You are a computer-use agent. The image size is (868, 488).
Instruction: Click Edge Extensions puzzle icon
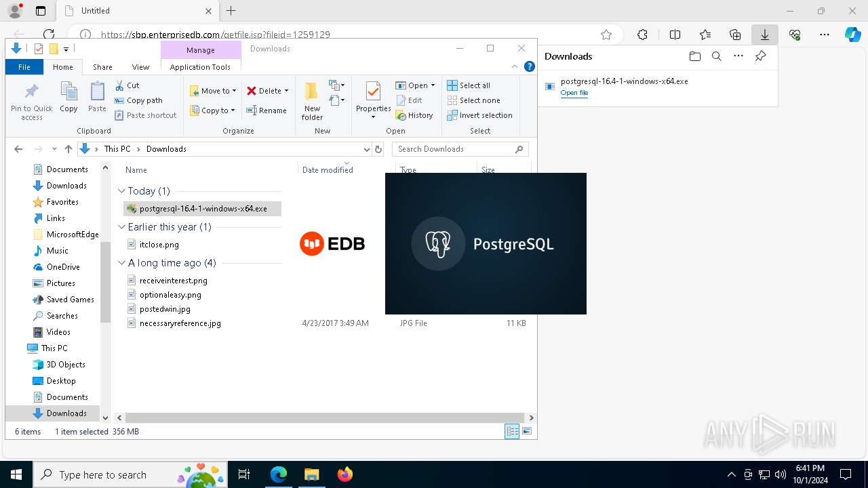point(642,35)
